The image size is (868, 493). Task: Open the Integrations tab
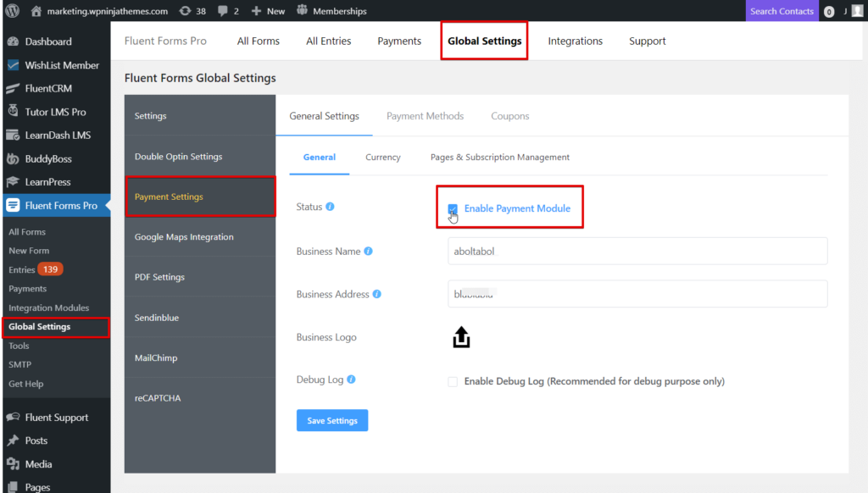click(x=576, y=41)
